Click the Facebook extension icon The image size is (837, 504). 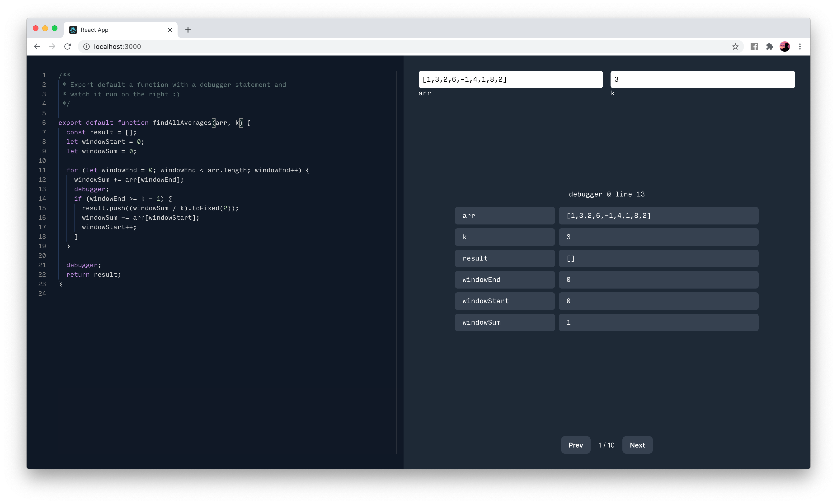(x=754, y=47)
